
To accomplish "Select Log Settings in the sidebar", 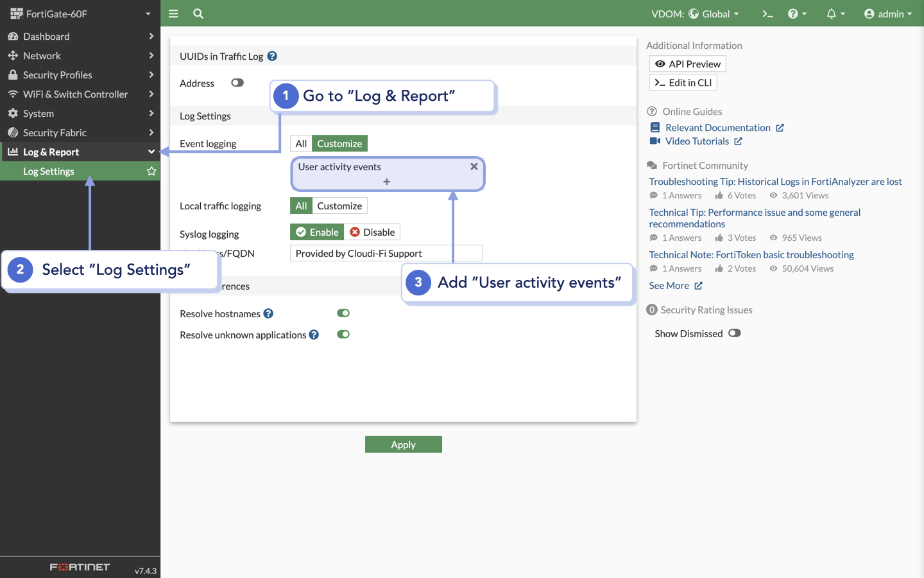I will pos(49,171).
